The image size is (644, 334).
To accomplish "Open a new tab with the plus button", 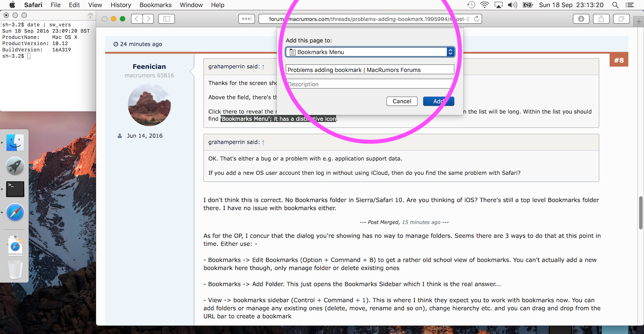I will (x=639, y=21).
